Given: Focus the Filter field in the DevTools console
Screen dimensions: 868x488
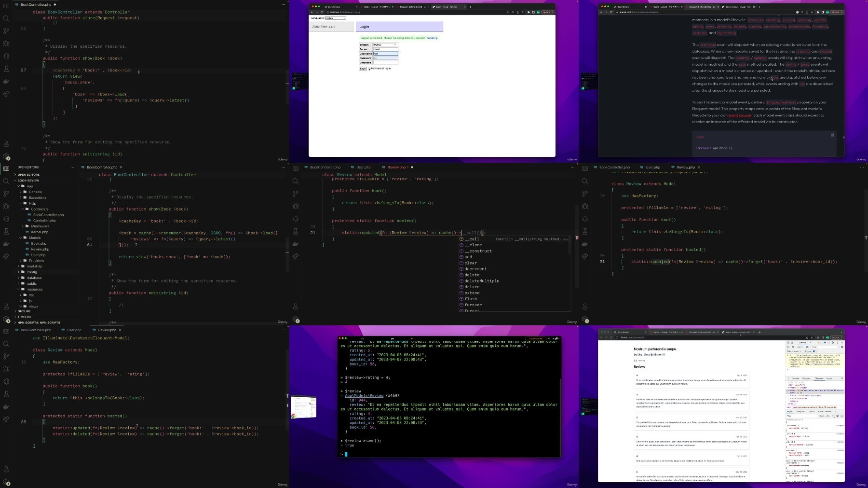Looking at the screenshot, I should click(824, 347).
